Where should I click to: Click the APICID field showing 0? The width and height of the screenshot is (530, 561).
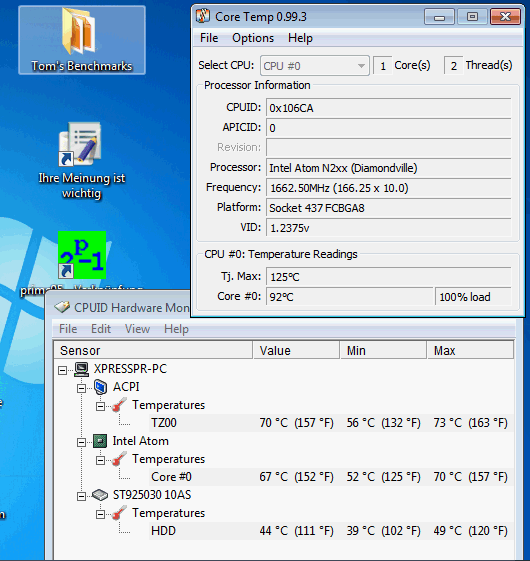tap(389, 128)
